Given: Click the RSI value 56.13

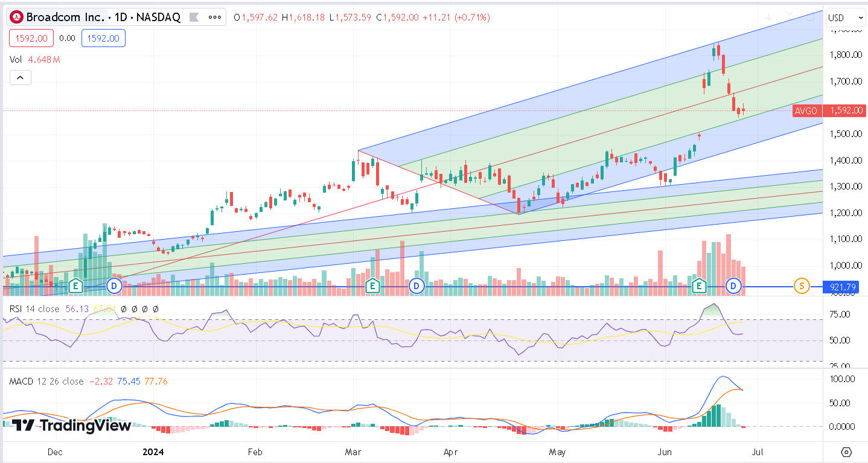Looking at the screenshot, I should 77,308.
